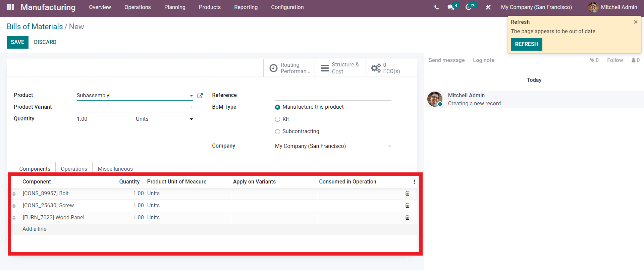Switch to the Operations tab
Viewport: 644px width, 270px height.
74,168
